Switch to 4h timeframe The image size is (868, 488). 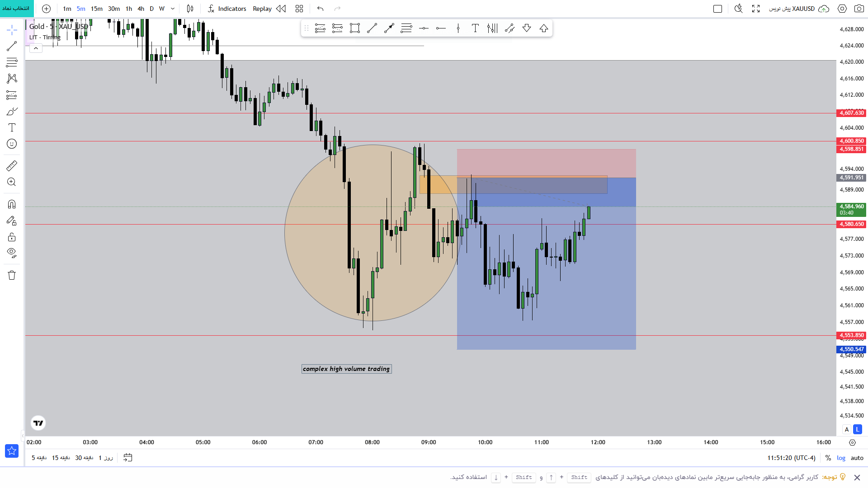(141, 9)
